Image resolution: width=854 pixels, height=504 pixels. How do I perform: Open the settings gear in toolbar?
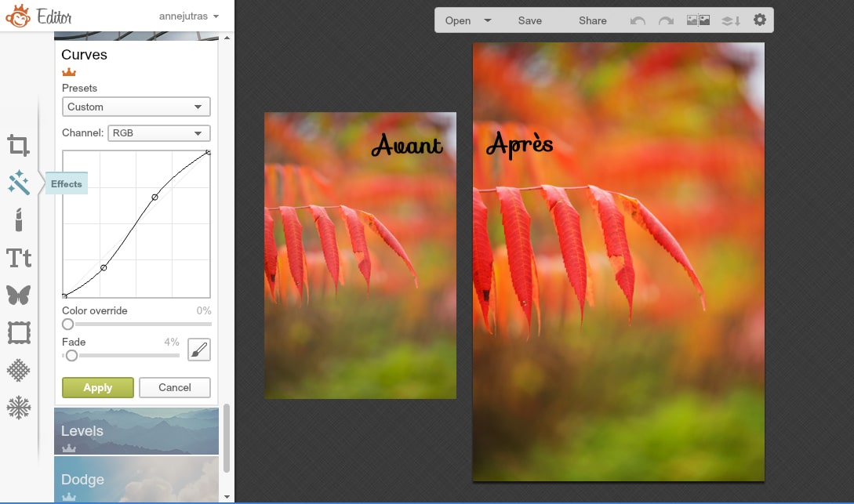[x=759, y=20]
